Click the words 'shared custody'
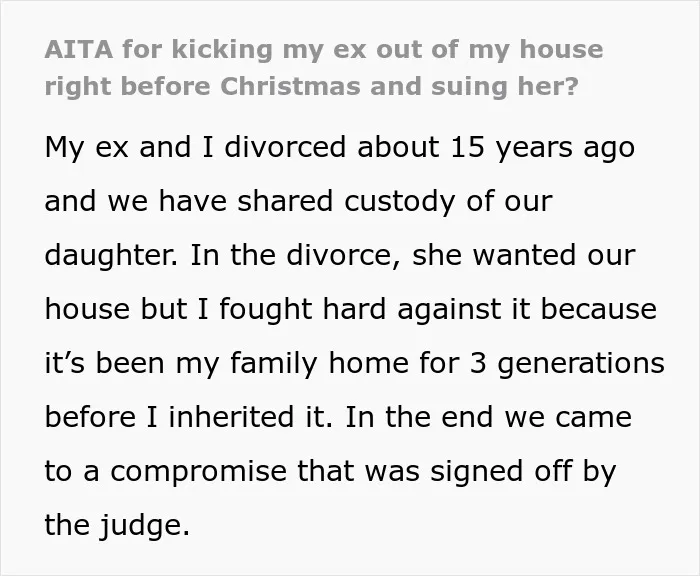700x576 pixels. (346, 202)
